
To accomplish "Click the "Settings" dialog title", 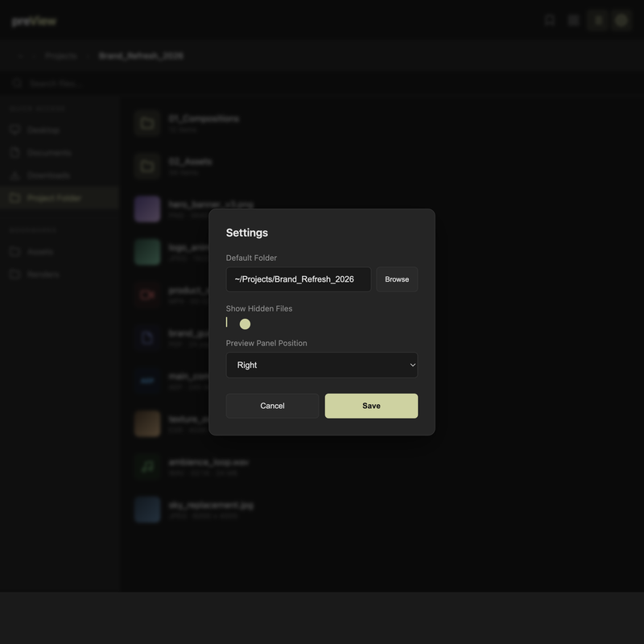I will point(247,233).
